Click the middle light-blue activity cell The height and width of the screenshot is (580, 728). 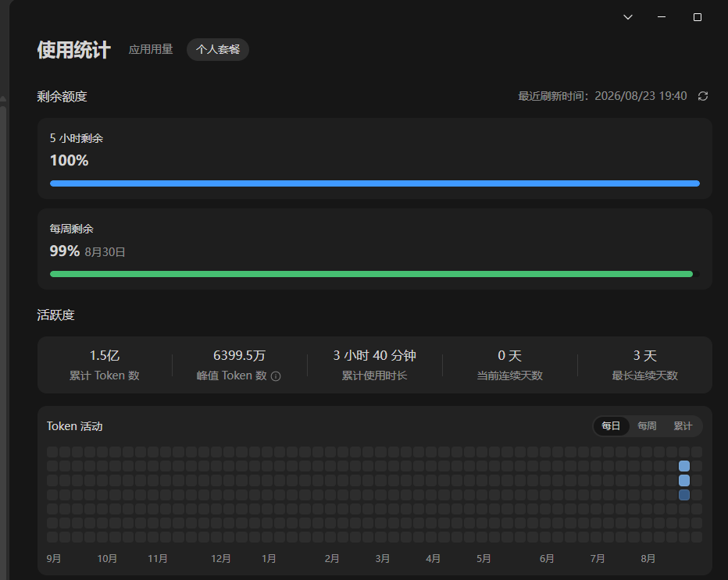click(x=684, y=480)
